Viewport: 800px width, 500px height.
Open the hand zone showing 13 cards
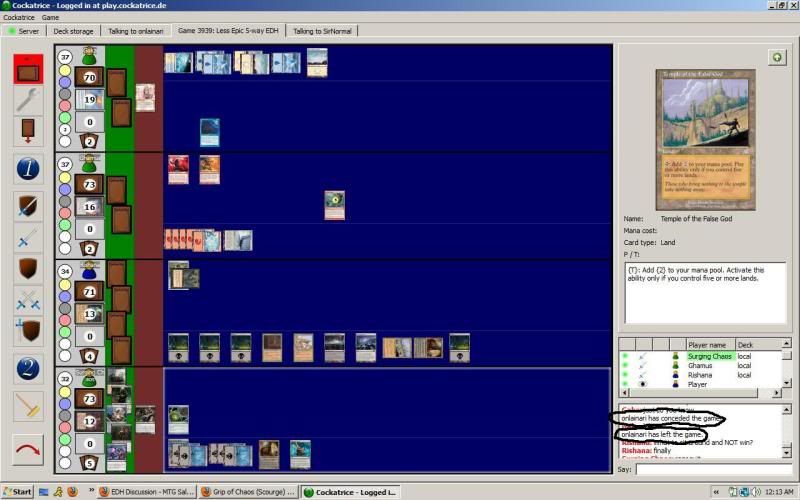tap(89, 314)
